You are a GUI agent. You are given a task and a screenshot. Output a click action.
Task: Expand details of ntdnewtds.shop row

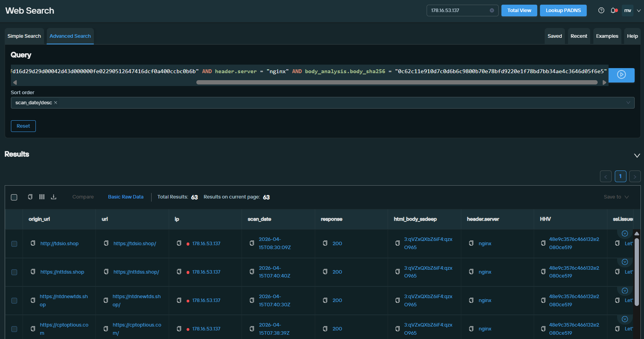click(625, 291)
